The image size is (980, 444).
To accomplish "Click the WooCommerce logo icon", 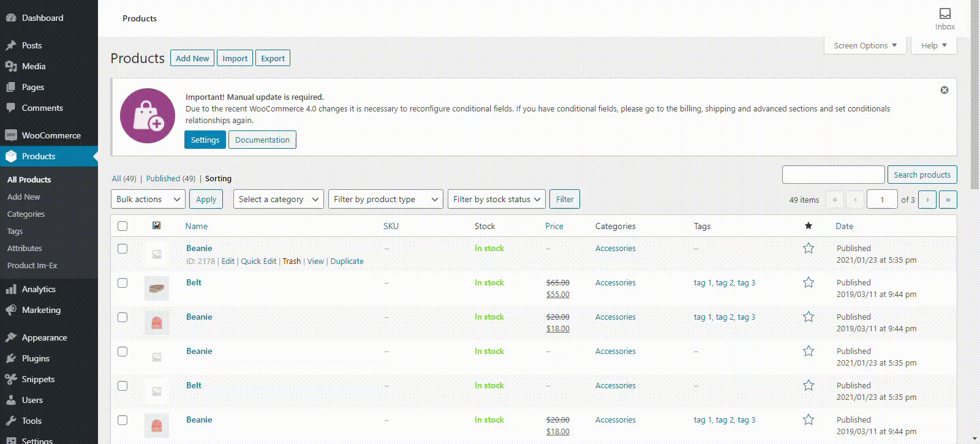I will click(x=11, y=135).
